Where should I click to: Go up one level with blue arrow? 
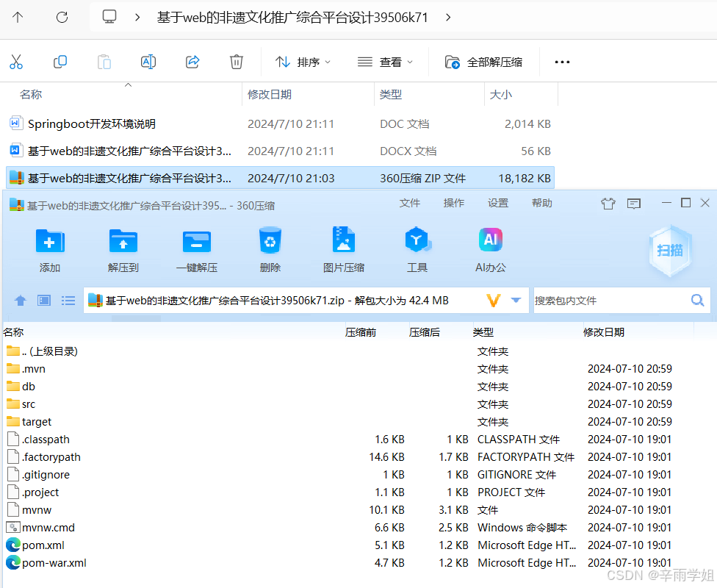pyautogui.click(x=20, y=301)
